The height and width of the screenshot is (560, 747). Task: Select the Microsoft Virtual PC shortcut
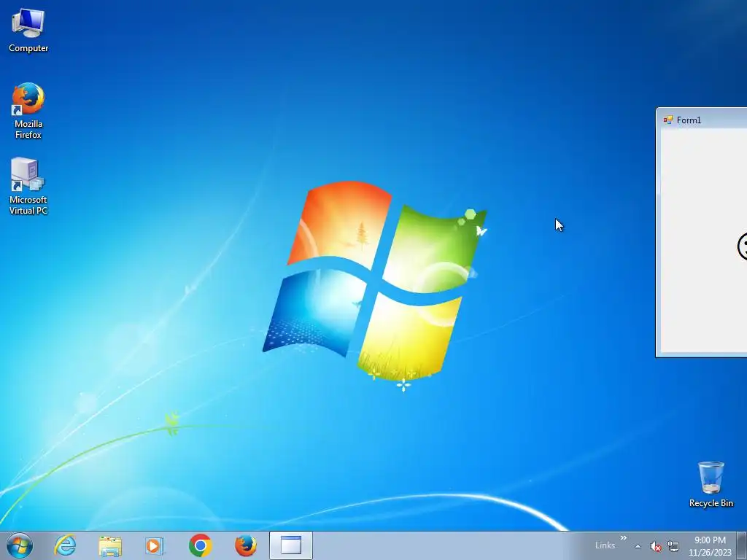pyautogui.click(x=28, y=186)
